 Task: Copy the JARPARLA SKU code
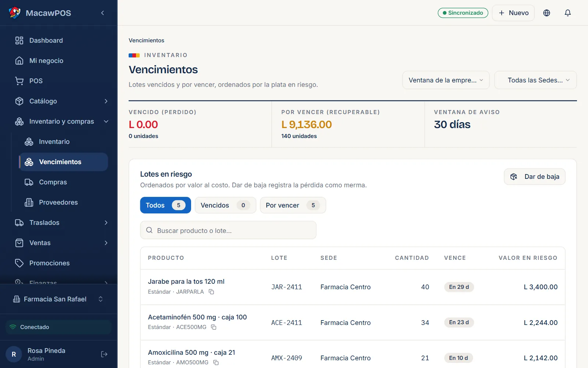click(211, 292)
